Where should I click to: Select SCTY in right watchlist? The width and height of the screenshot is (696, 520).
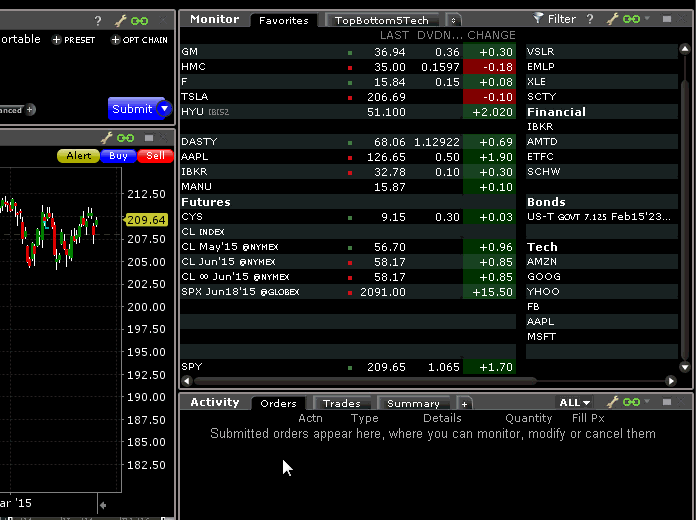click(x=602, y=97)
